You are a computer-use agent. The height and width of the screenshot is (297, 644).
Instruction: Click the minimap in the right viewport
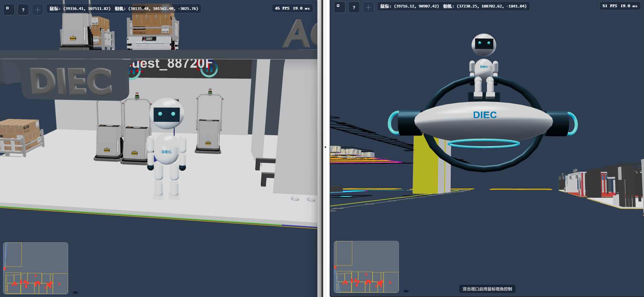(366, 267)
